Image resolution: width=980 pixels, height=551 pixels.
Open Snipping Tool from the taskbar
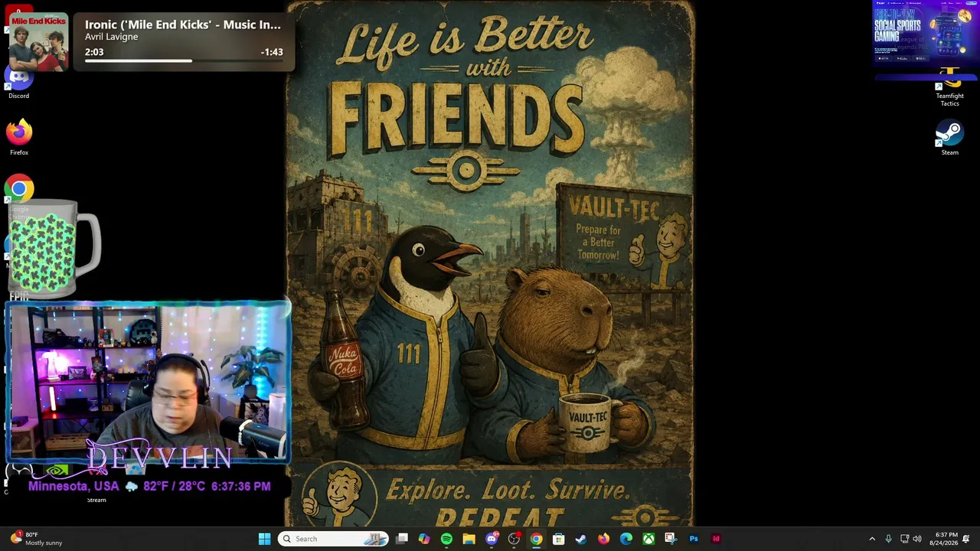click(x=671, y=539)
